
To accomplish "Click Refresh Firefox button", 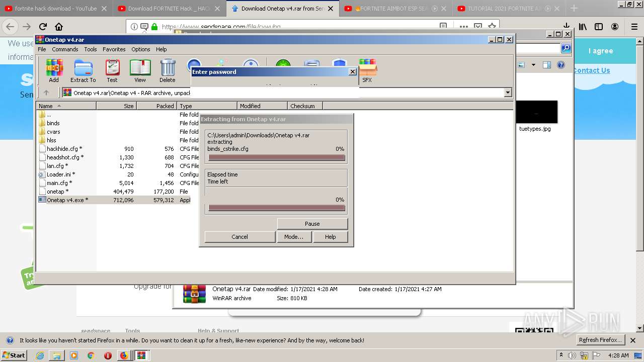I will tap(600, 340).
